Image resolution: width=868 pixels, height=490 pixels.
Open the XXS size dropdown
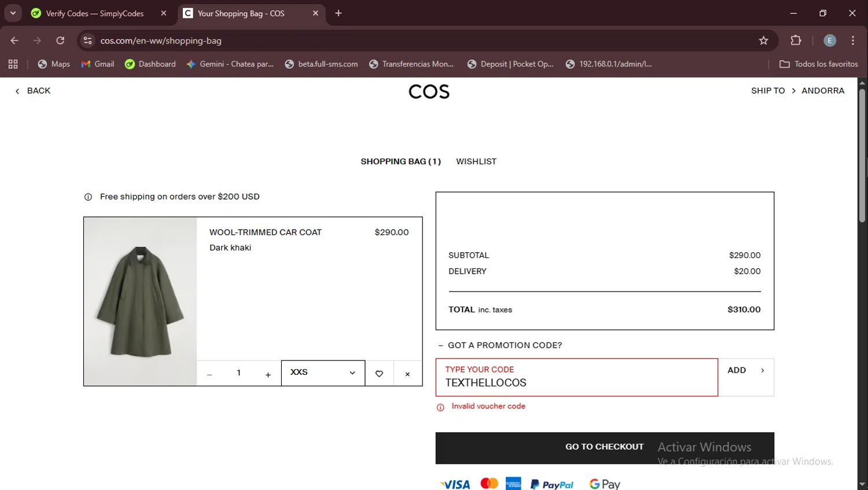click(x=323, y=373)
